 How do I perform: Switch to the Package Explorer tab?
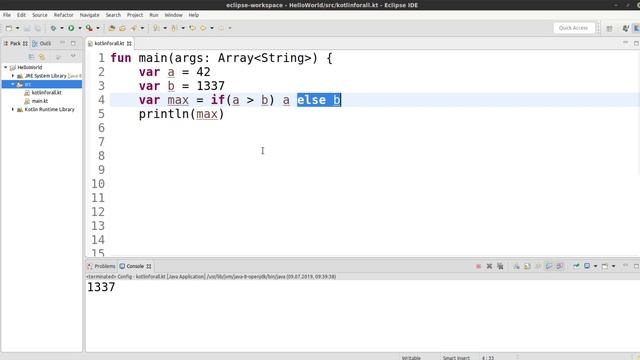click(x=15, y=43)
